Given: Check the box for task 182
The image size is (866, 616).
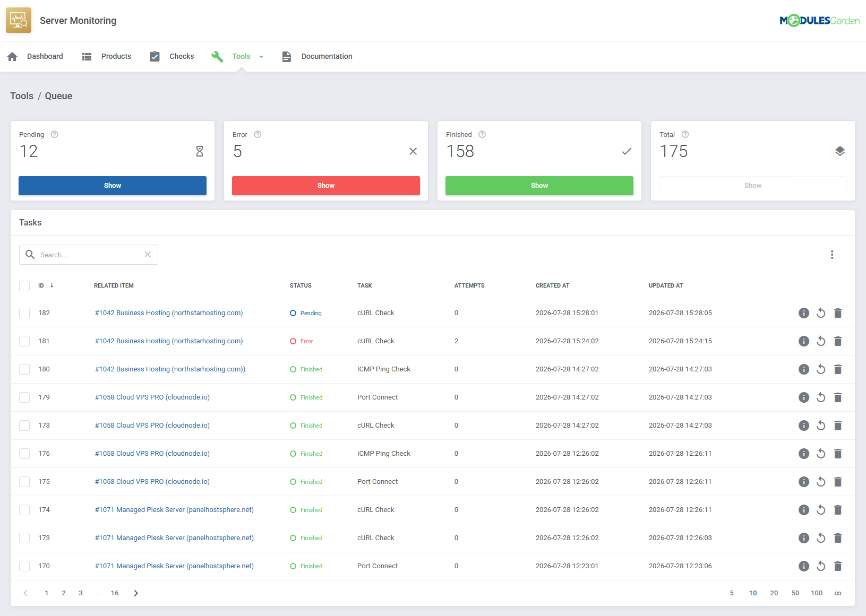Looking at the screenshot, I should [24, 313].
